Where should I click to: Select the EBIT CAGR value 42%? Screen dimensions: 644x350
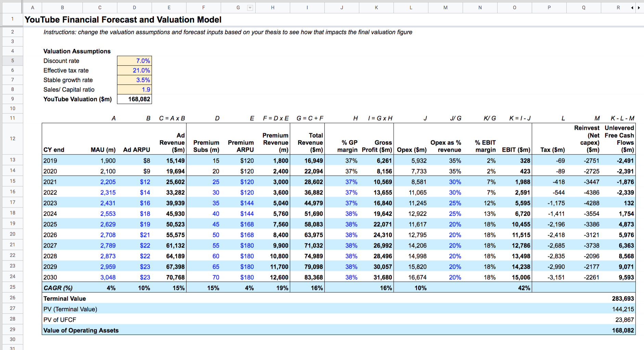(515, 288)
